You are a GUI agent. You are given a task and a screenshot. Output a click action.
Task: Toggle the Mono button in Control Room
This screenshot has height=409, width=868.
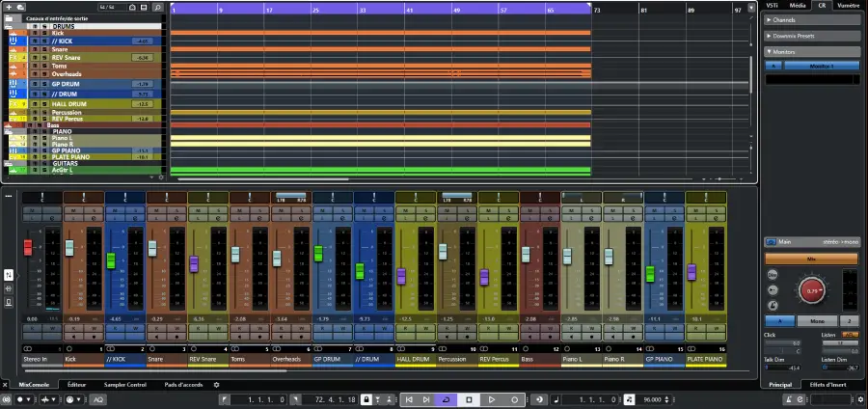[x=817, y=321]
